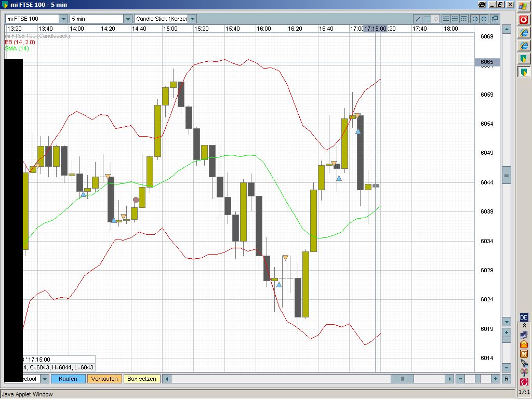Select the trend line drawing tool
This screenshot has height=399, width=532.
(418, 19)
